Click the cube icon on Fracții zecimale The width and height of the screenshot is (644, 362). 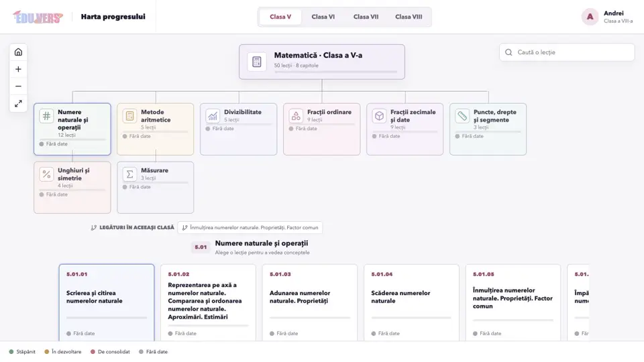[x=379, y=116]
